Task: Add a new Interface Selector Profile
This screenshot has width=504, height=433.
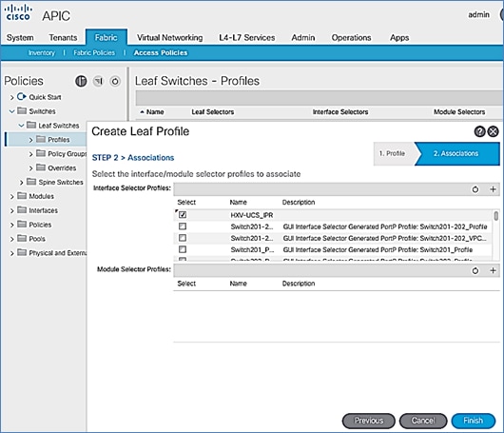Action: click(493, 189)
